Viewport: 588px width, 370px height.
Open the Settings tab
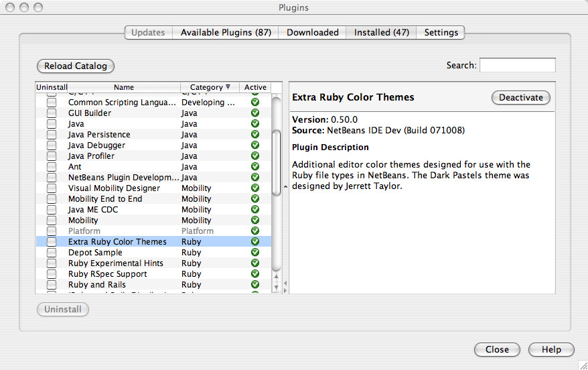tap(441, 33)
